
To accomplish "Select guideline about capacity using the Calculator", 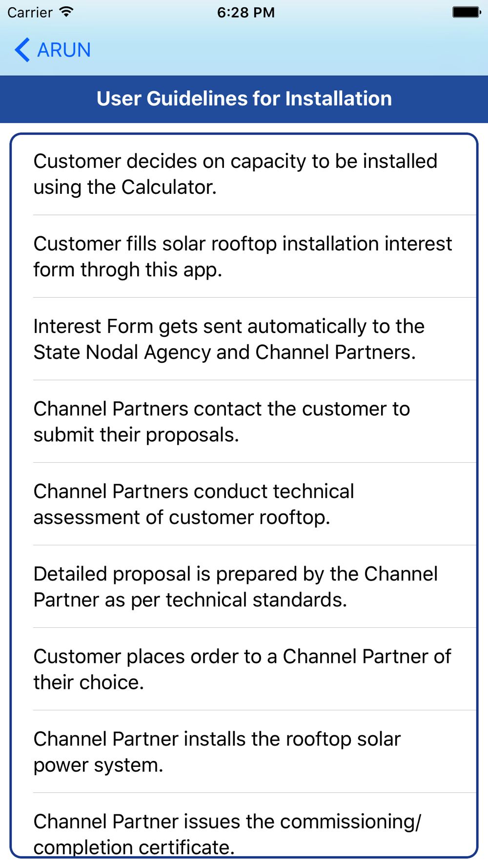I will [244, 174].
